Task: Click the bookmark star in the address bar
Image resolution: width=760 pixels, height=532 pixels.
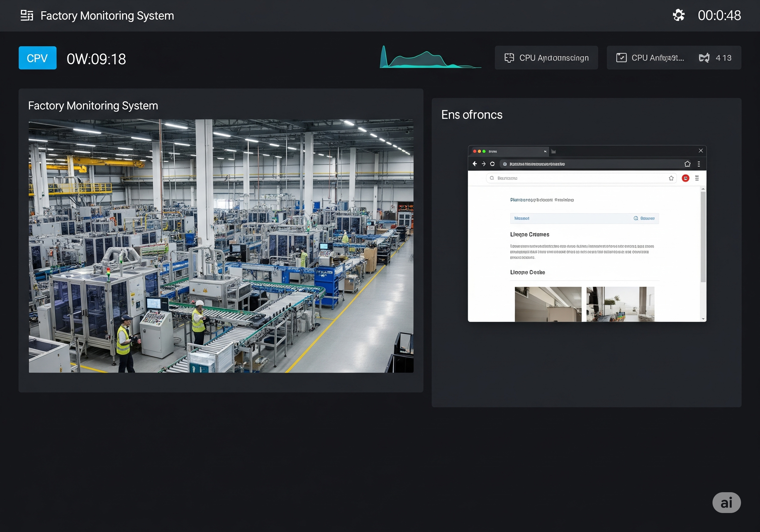Action: (688, 164)
